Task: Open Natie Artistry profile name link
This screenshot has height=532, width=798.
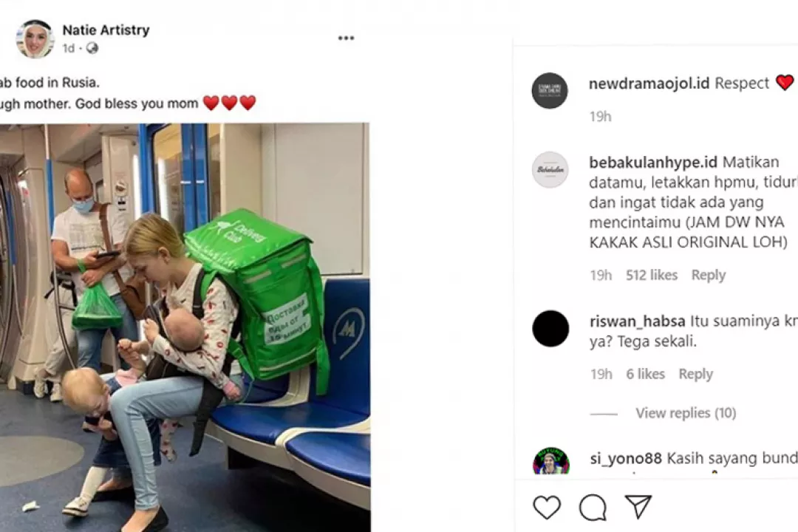Action: pyautogui.click(x=106, y=30)
